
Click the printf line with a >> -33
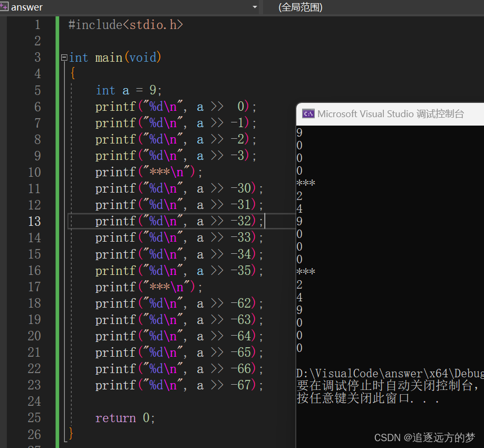(x=179, y=238)
